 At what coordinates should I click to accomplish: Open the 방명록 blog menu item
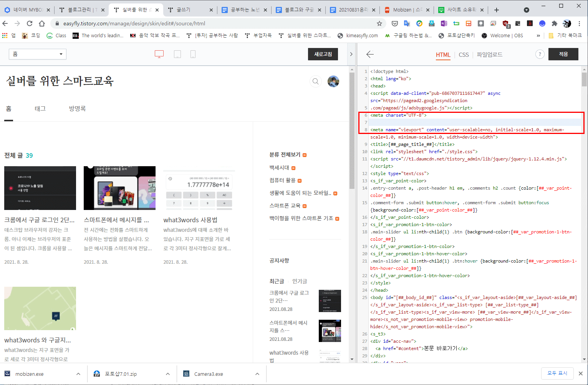[77, 109]
